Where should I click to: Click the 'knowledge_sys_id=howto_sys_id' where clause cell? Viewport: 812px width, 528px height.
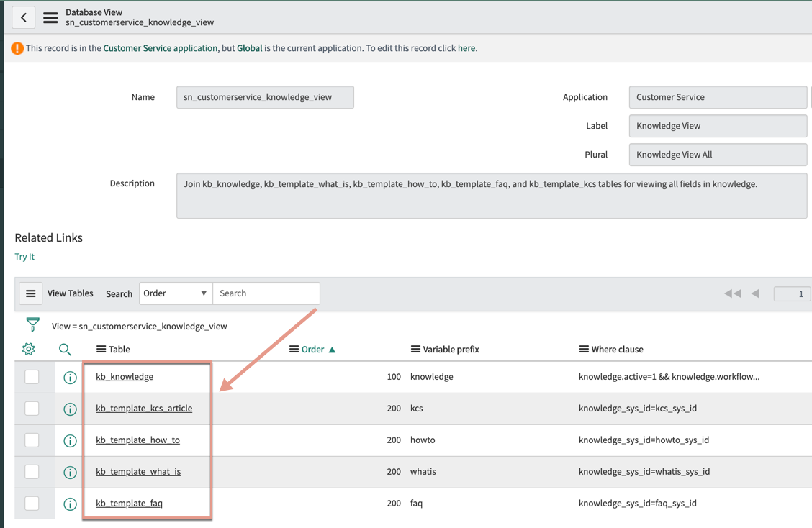point(644,440)
